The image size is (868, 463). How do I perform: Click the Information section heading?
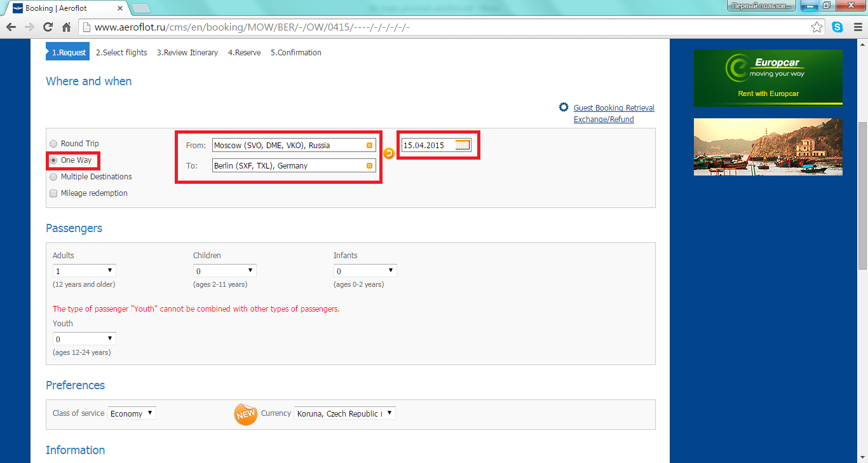(x=75, y=450)
